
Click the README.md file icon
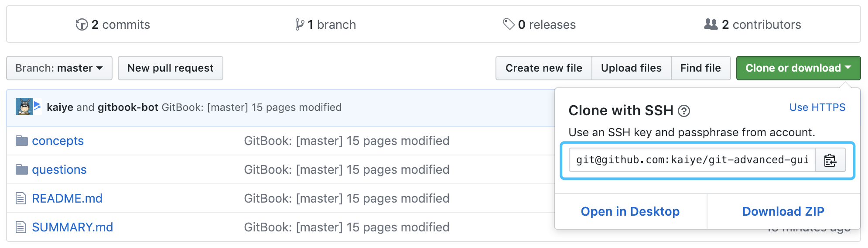21,198
